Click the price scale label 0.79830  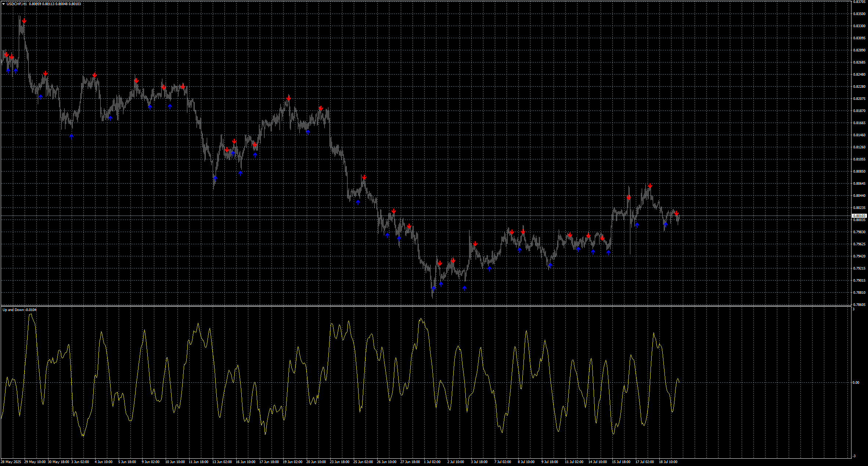coord(858,232)
